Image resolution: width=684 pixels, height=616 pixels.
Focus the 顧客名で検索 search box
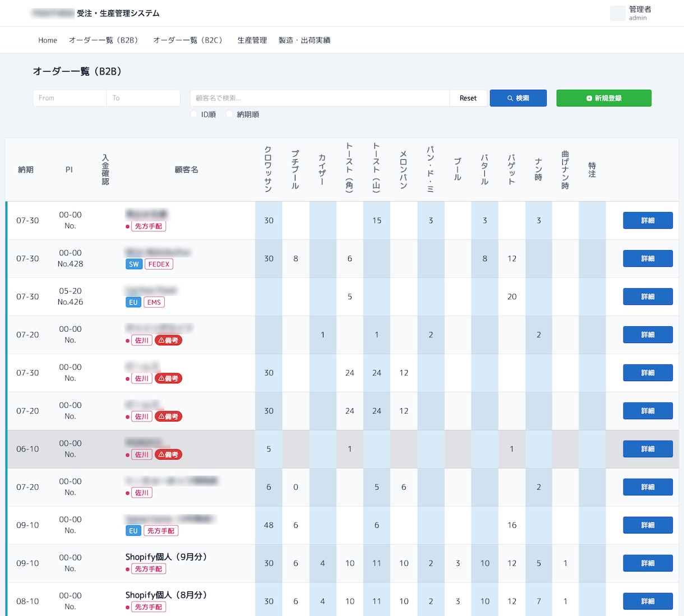click(x=320, y=98)
